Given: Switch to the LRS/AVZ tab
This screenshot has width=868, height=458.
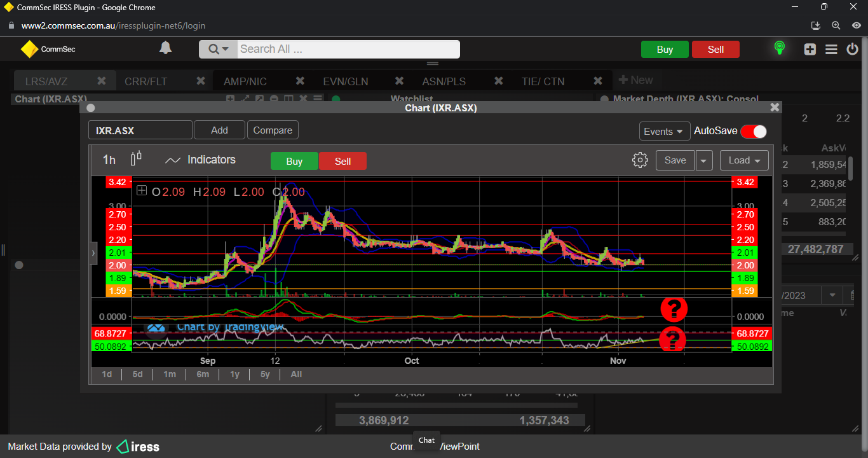Looking at the screenshot, I should coord(46,81).
